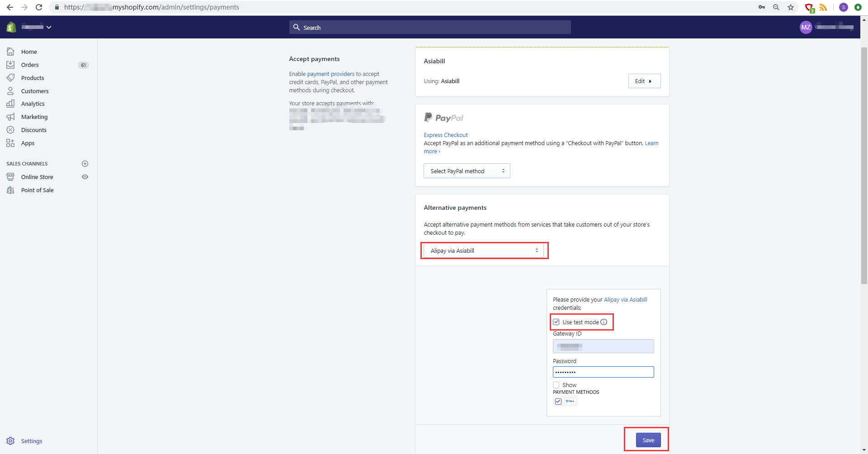Image resolution: width=868 pixels, height=454 pixels.
Task: Click the Marketing megaphone icon
Action: coord(10,117)
